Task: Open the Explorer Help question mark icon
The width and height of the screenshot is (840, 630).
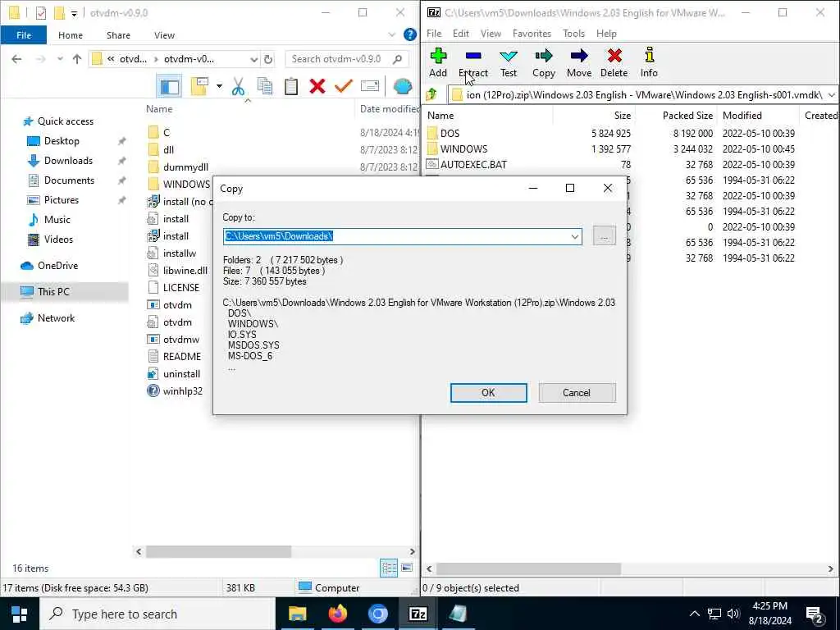Action: [x=410, y=34]
